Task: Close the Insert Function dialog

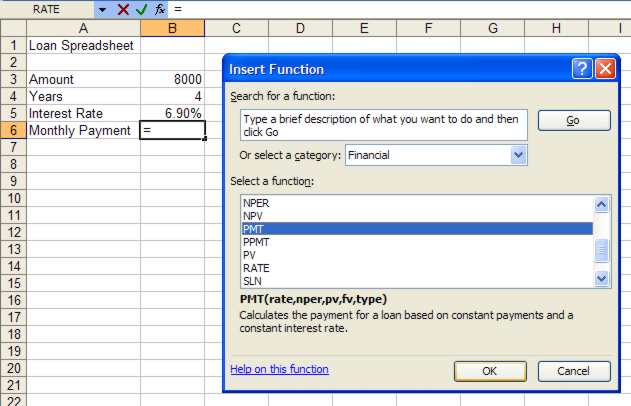Action: [x=604, y=69]
